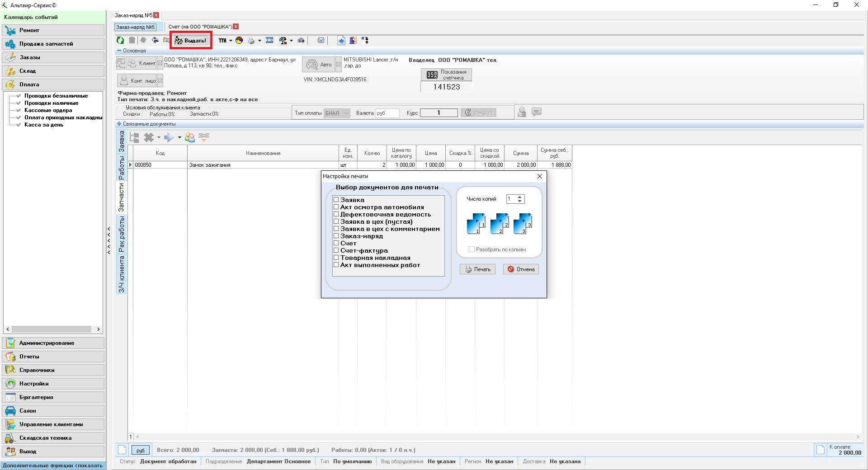
Task: Click the Выдать! button with checkered flag
Action: click(191, 40)
